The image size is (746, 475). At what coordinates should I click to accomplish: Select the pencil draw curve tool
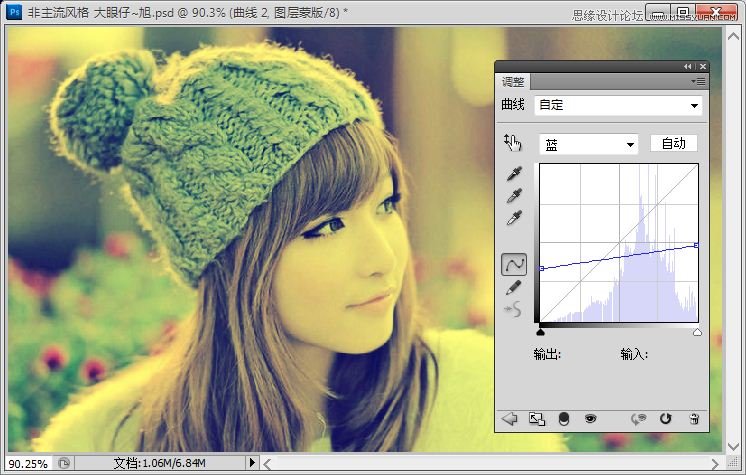click(x=514, y=287)
